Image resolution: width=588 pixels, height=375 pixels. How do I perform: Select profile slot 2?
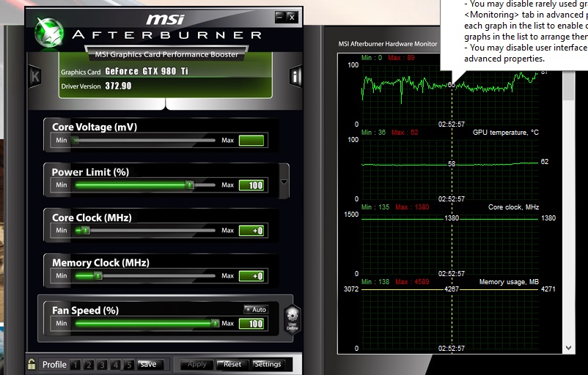pyautogui.click(x=89, y=365)
